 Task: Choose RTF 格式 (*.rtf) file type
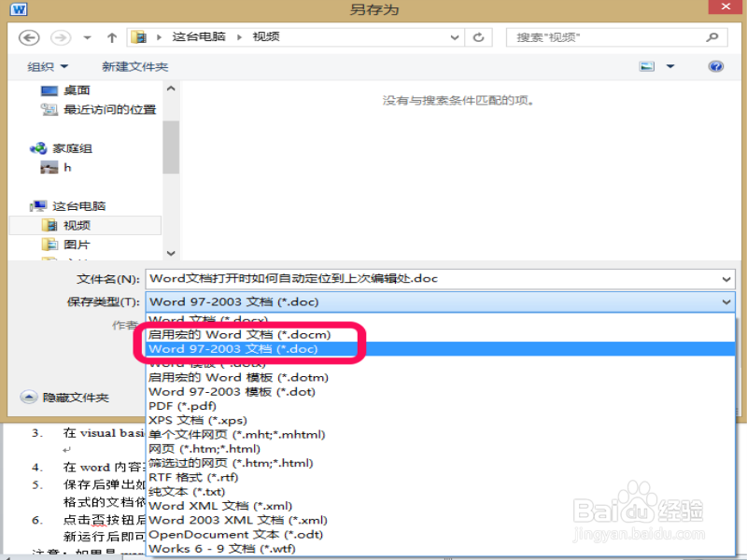441,478
